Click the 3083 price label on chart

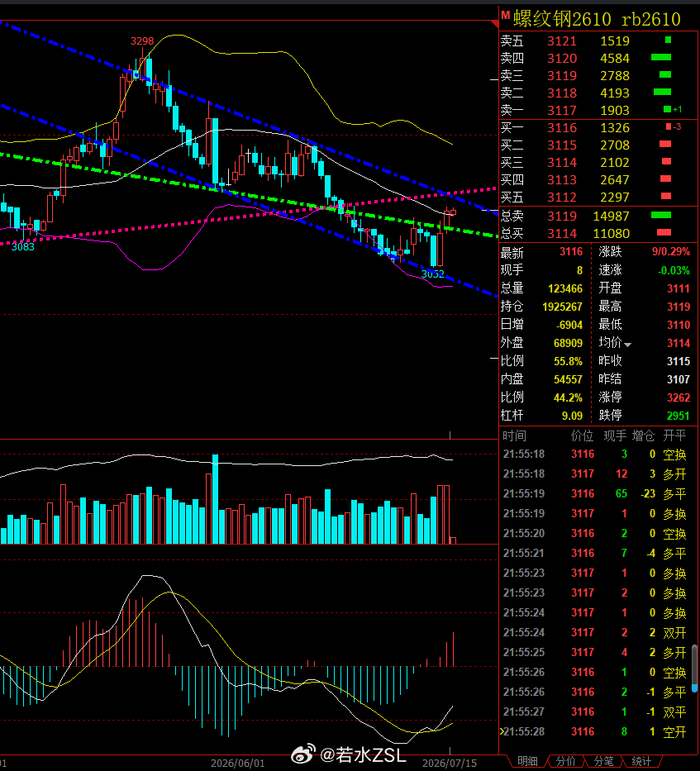pyautogui.click(x=22, y=247)
